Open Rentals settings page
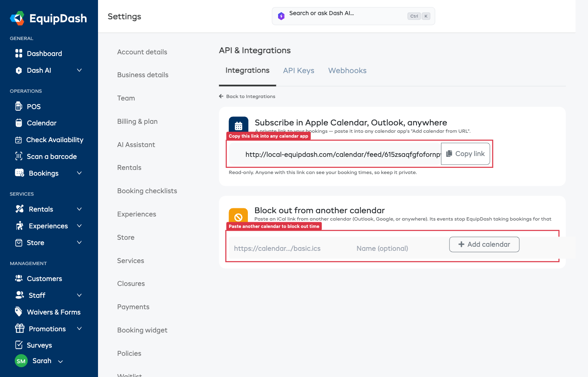The width and height of the screenshot is (588, 377). [129, 167]
